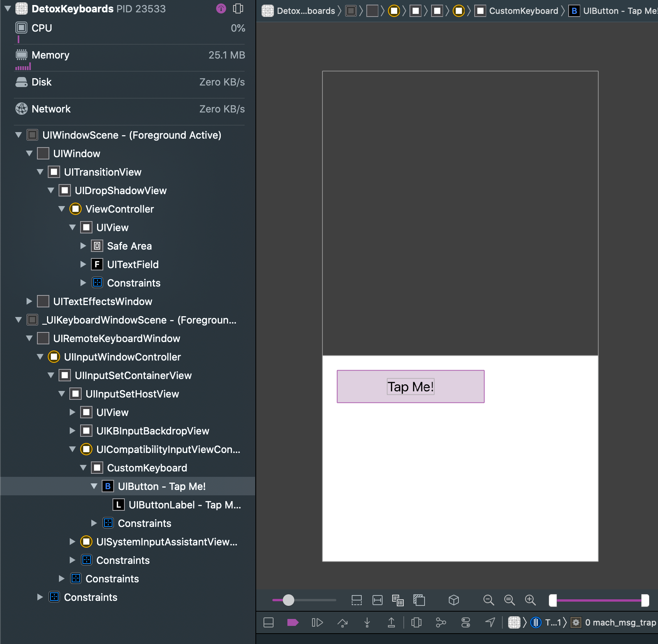658x644 pixels.
Task: Toggle the debug area visibility control
Action: (268, 622)
